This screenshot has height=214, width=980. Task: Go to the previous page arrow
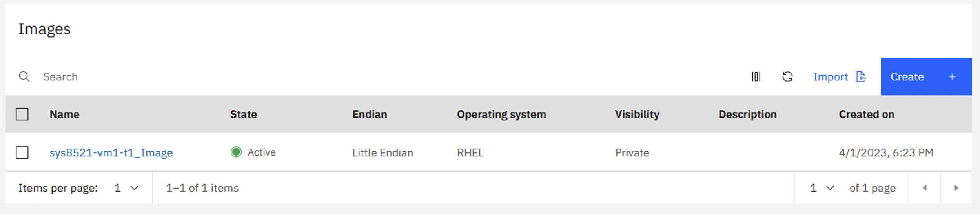click(925, 188)
